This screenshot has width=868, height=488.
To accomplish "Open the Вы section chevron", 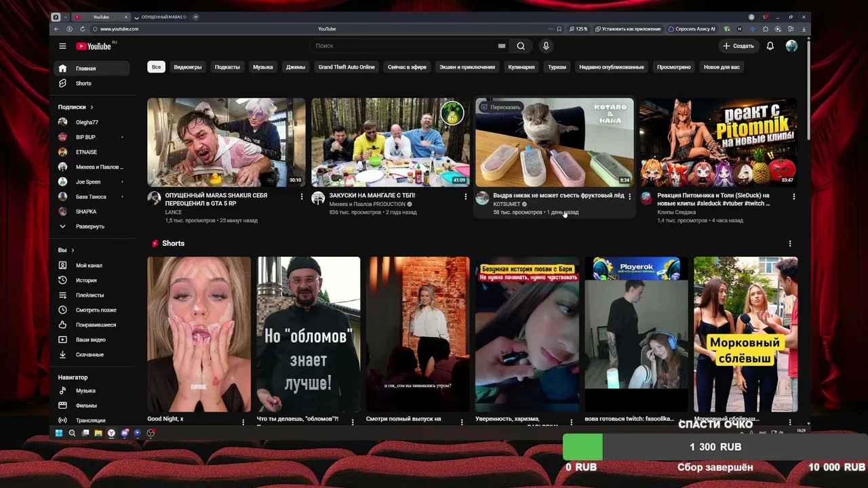I will (x=73, y=250).
